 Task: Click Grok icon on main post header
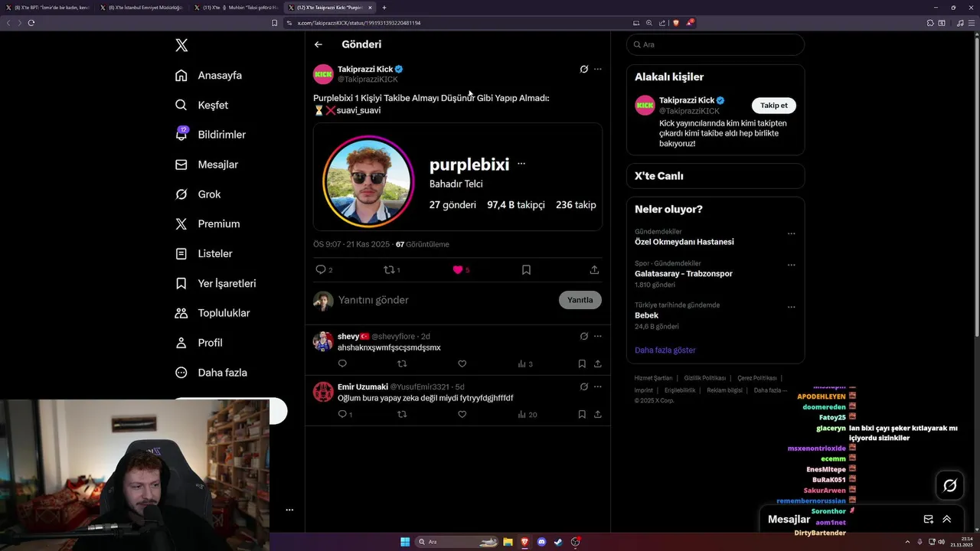[584, 69]
